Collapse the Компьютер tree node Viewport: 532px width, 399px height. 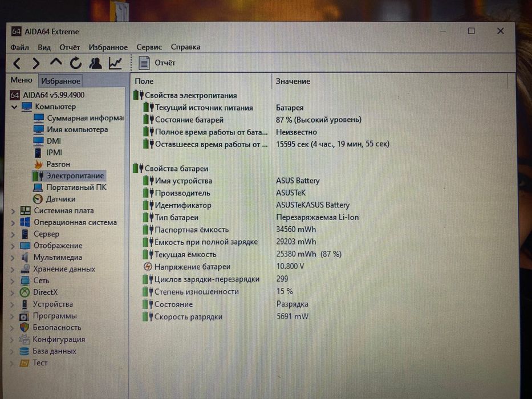14,107
